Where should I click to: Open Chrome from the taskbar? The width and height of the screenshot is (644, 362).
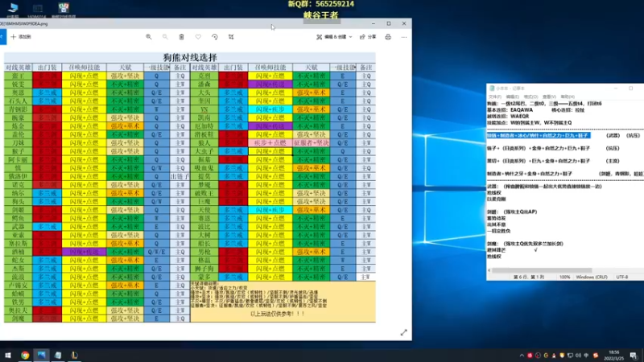pos(25,355)
